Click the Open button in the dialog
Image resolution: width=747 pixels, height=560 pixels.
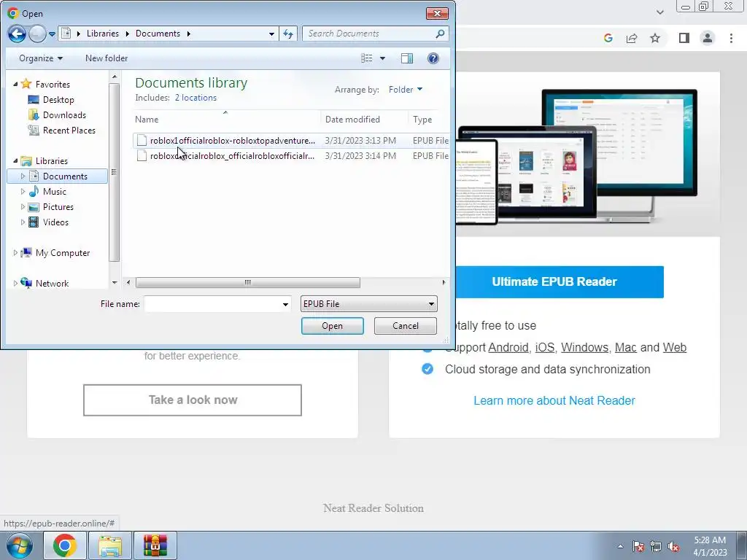333,326
